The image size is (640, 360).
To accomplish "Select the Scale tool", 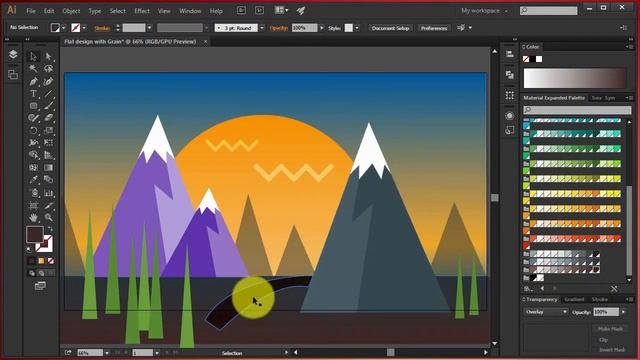I will [x=49, y=131].
